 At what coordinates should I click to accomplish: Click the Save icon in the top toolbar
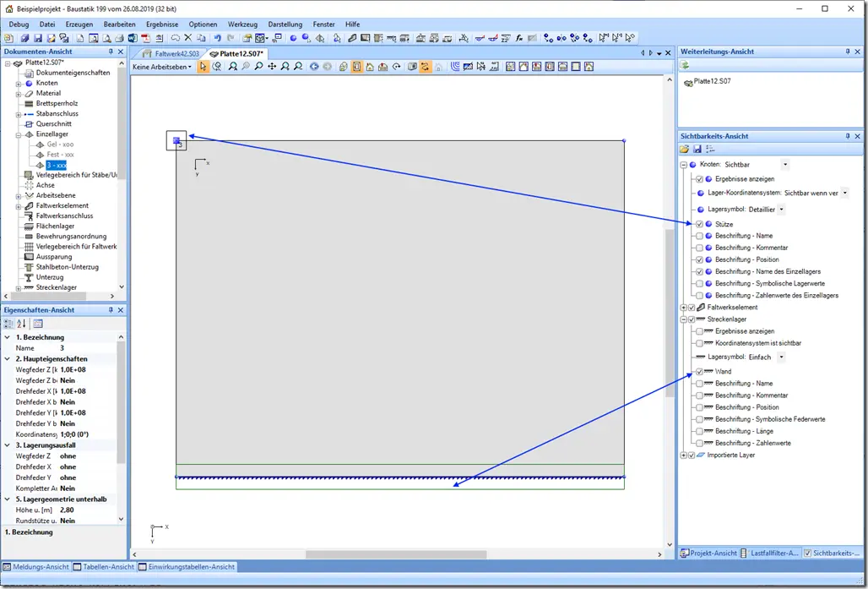(x=38, y=38)
